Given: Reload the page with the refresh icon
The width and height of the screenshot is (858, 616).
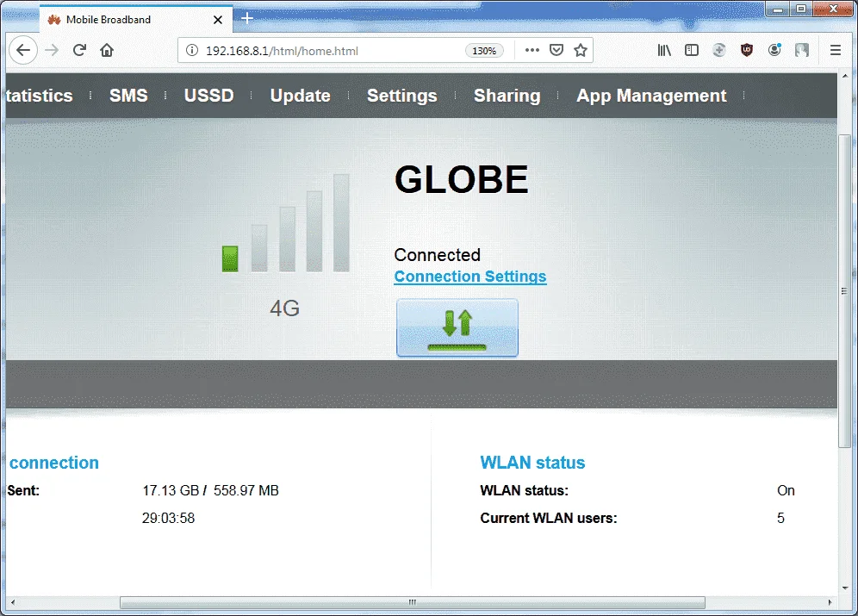Looking at the screenshot, I should coord(79,50).
